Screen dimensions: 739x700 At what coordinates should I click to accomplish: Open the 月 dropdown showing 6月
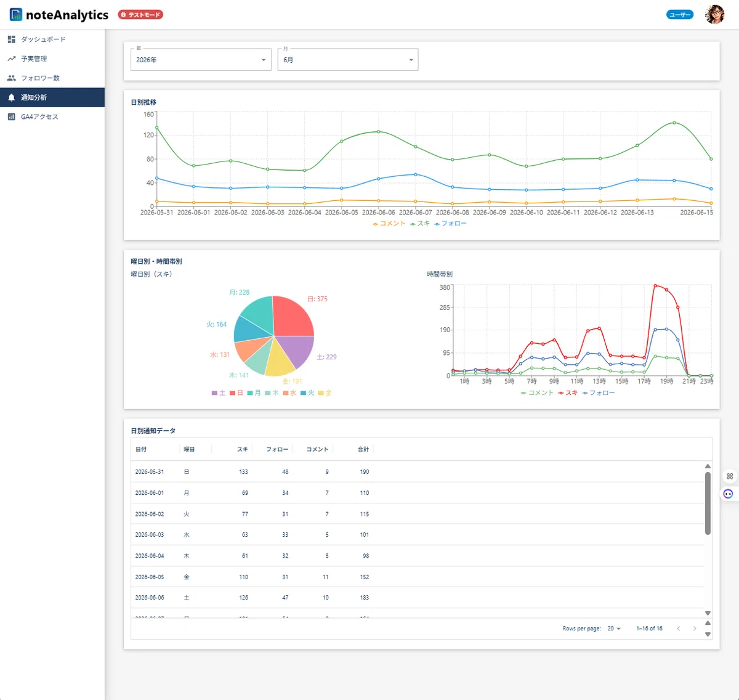pos(348,60)
